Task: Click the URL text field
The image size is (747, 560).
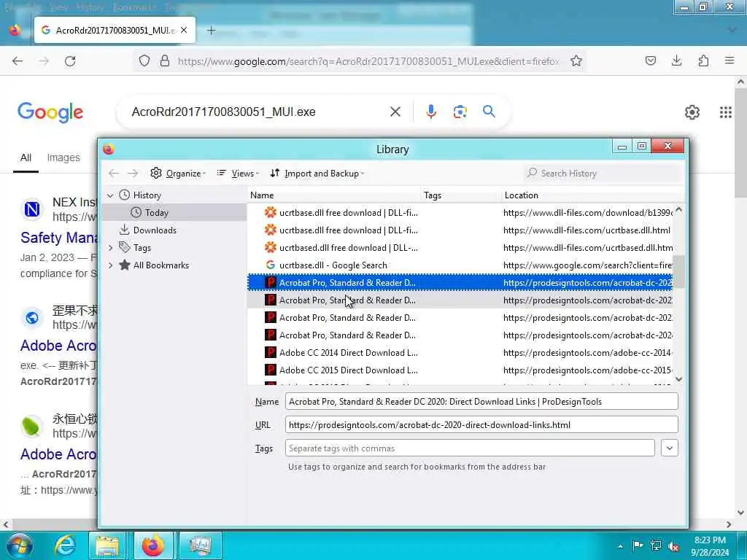Action: 481,425
